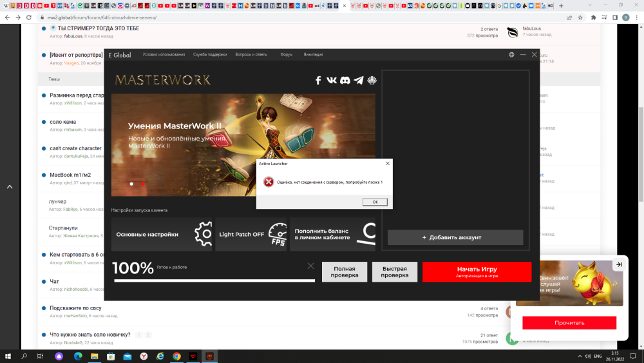Open the Форум menu item
Viewport: 644px width, 363px height.
tap(286, 55)
